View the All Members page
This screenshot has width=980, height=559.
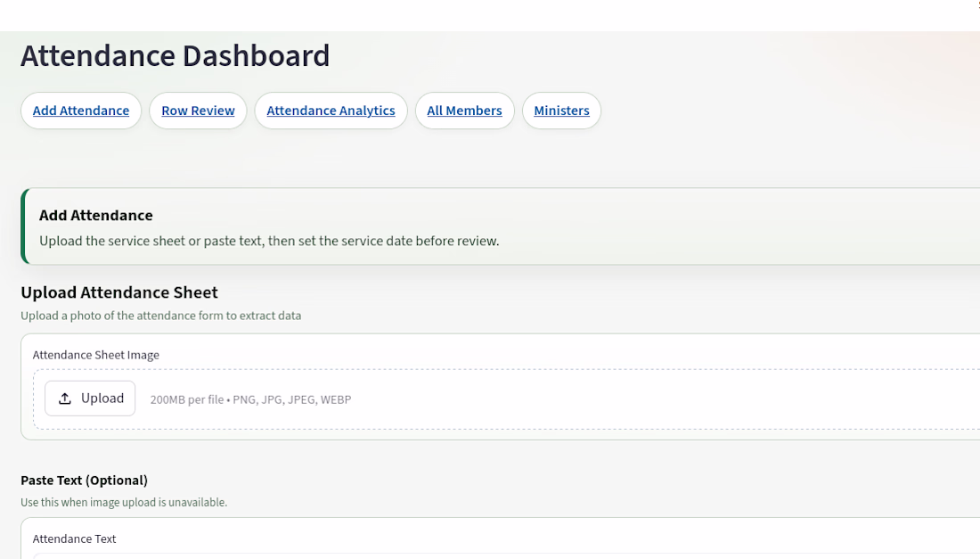[464, 111]
